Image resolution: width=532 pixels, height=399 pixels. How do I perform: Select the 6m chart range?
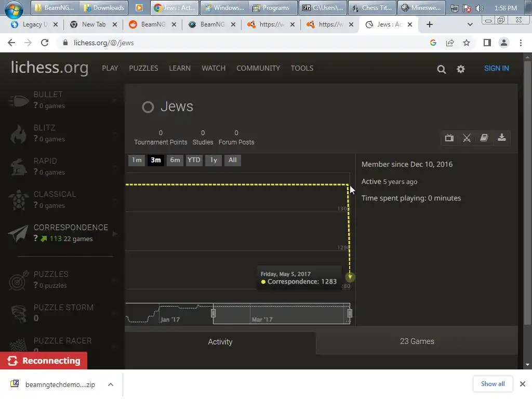(175, 160)
